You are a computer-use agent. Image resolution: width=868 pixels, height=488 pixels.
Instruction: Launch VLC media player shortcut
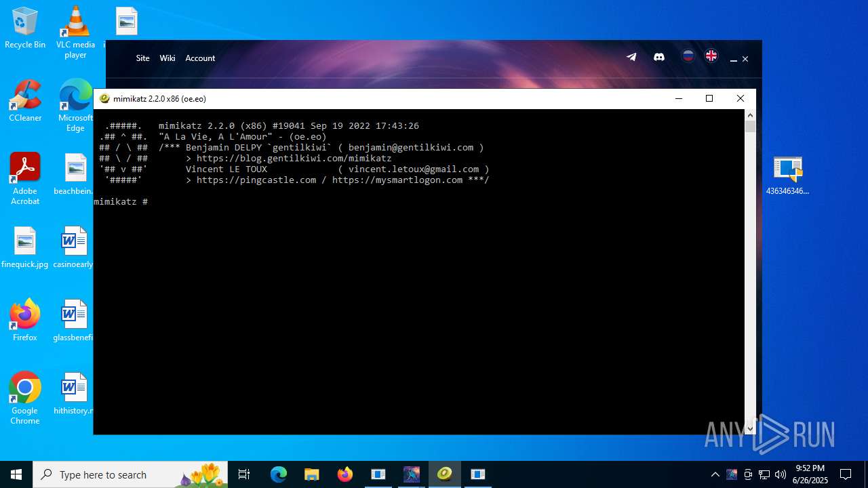pyautogui.click(x=75, y=32)
